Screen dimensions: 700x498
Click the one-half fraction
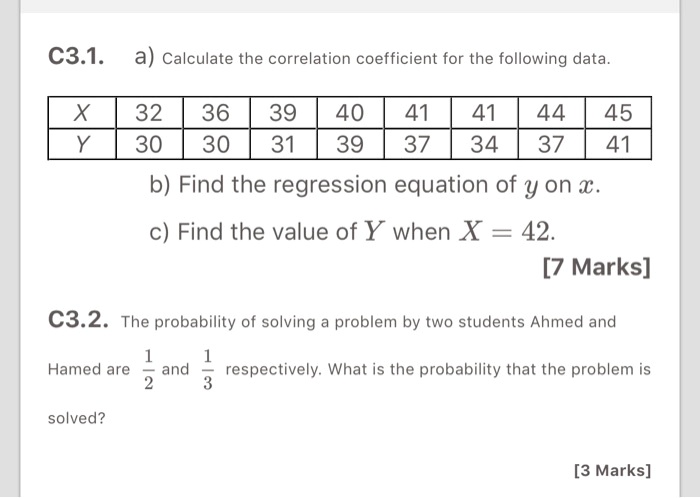pyautogui.click(x=146, y=370)
